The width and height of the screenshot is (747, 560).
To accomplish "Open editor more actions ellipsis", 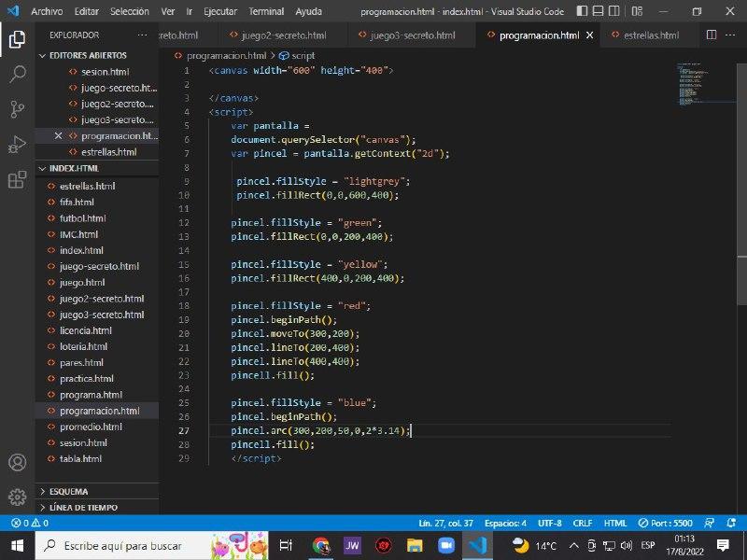I will (730, 35).
